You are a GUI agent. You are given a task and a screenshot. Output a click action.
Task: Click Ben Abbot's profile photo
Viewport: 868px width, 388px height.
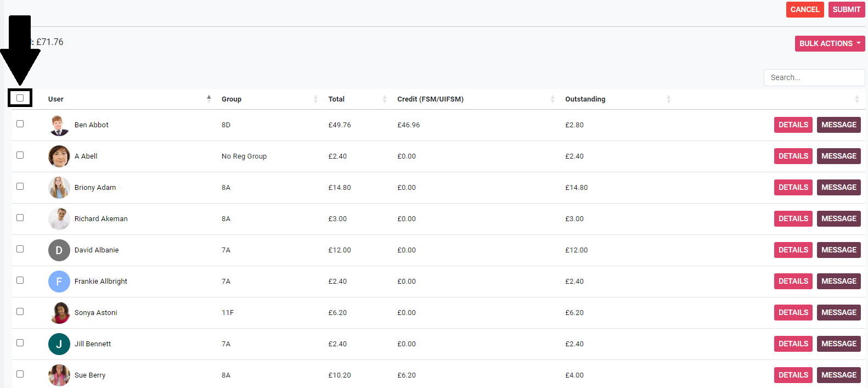(59, 125)
